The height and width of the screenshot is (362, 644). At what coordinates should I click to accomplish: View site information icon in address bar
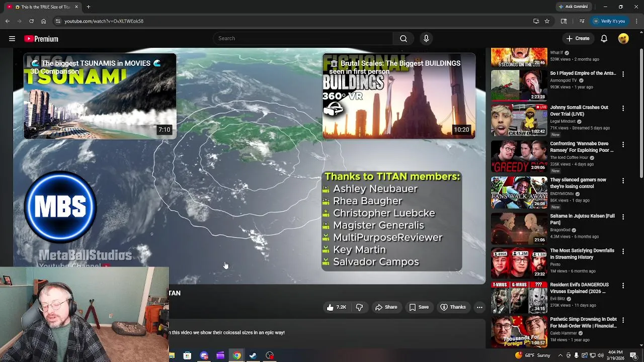pos(58,21)
